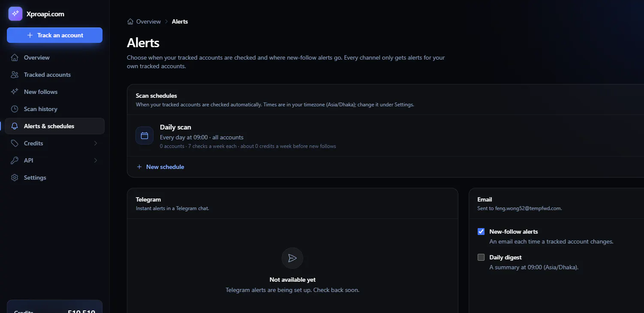Click 'Sent to feng.wong52@tempfwd.com.' text
Image resolution: width=644 pixels, height=313 pixels.
point(520,208)
